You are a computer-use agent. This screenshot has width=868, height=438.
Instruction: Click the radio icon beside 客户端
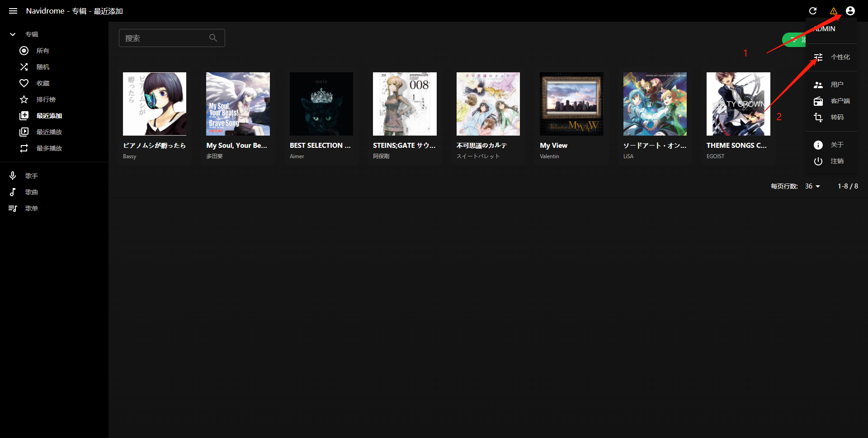(818, 101)
